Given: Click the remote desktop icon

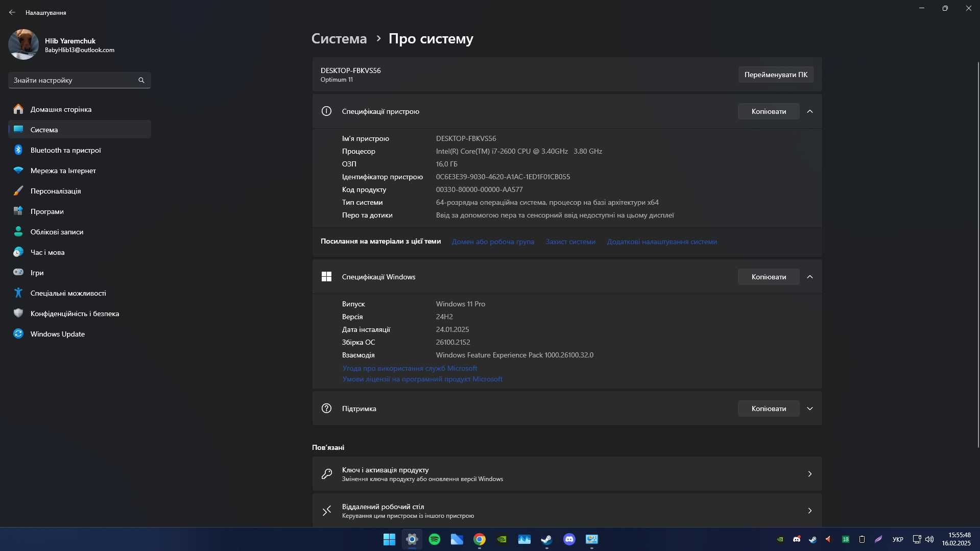Looking at the screenshot, I should click(326, 511).
